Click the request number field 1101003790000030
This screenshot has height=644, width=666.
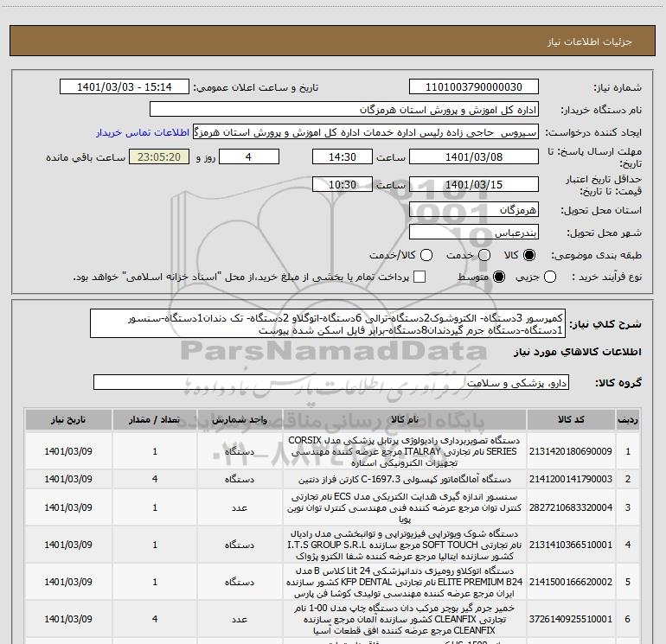(x=474, y=87)
